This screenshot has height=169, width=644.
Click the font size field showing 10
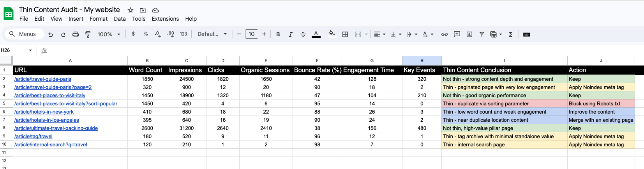click(x=252, y=34)
